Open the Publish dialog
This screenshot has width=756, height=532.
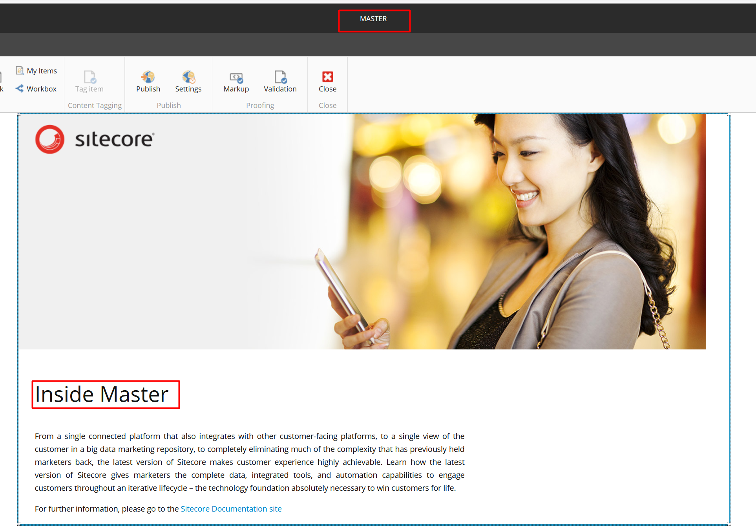(x=148, y=81)
